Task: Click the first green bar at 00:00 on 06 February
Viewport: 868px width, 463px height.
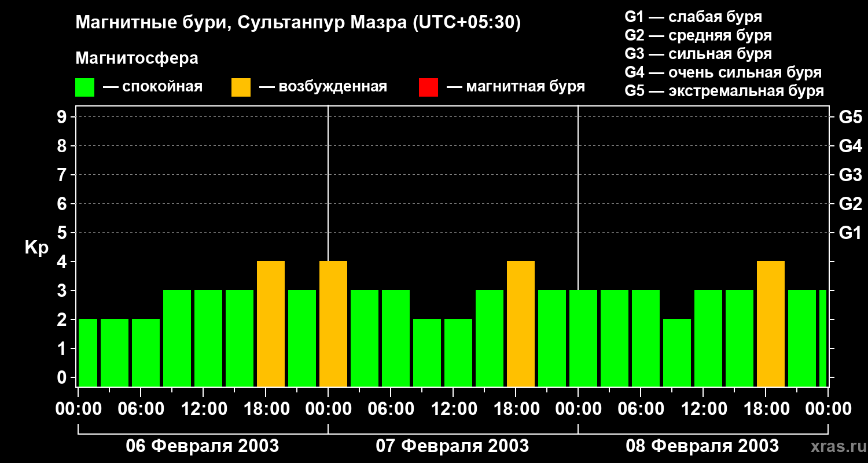Action: point(88,353)
